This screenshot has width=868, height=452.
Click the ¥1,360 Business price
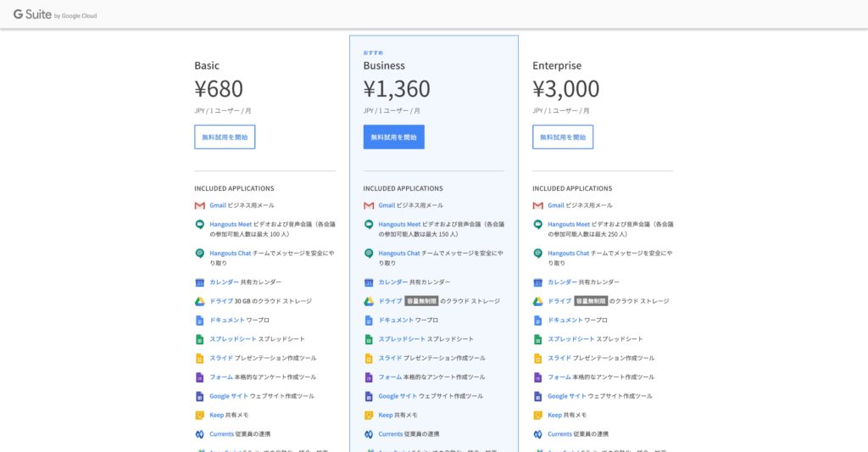pyautogui.click(x=397, y=89)
